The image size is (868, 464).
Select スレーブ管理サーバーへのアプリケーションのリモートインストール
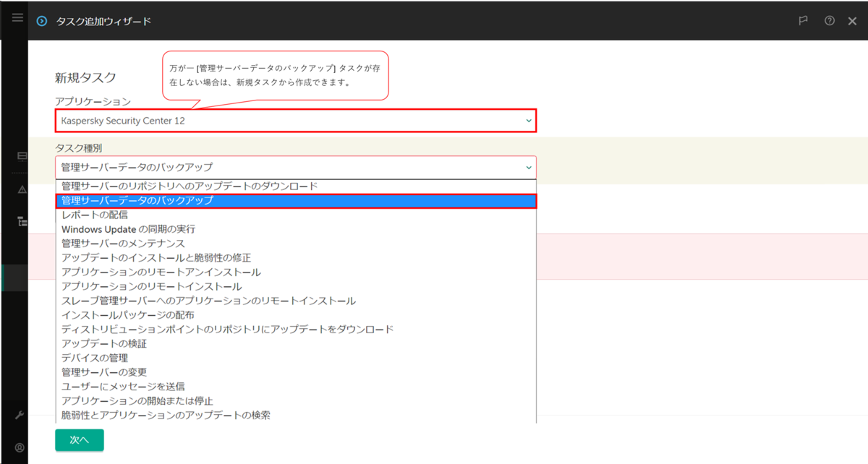pos(296,301)
